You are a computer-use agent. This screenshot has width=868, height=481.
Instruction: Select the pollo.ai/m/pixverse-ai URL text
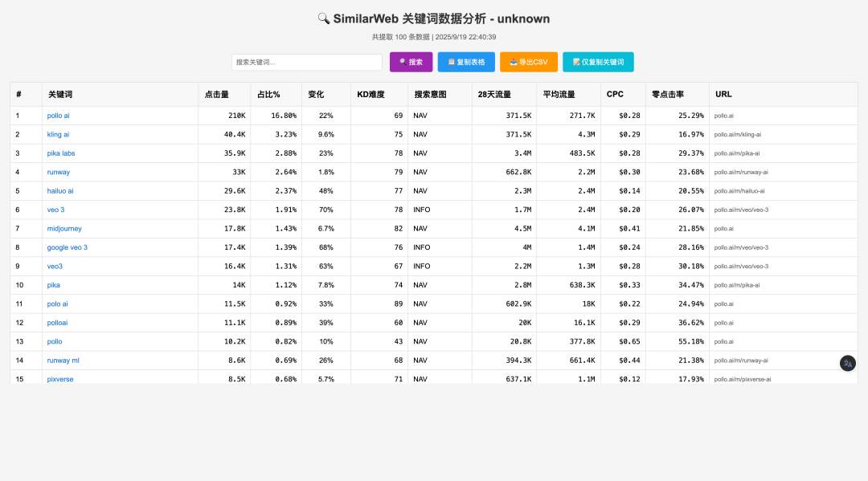click(x=743, y=379)
